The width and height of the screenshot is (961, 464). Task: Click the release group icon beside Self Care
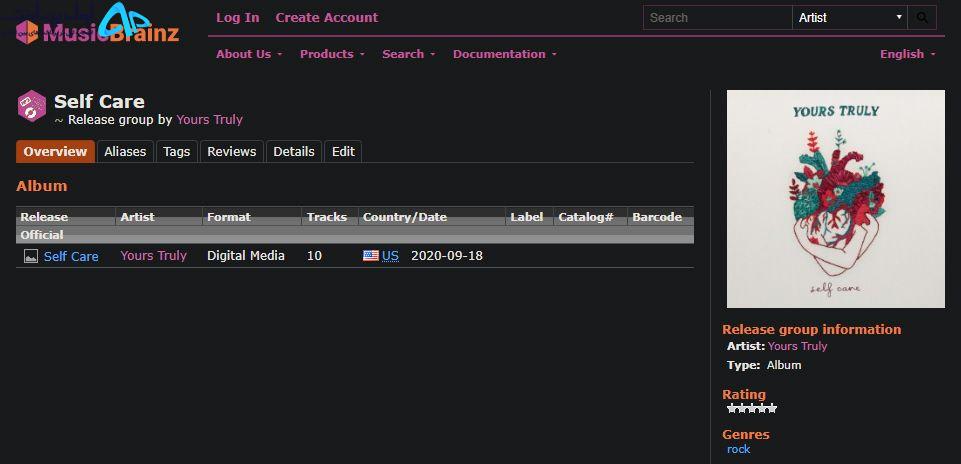point(31,105)
